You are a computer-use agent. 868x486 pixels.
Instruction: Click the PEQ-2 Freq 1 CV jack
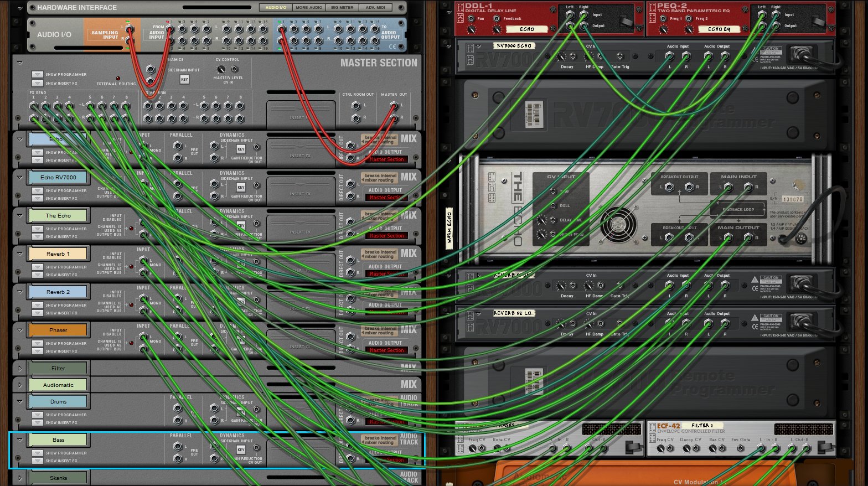coord(663,18)
